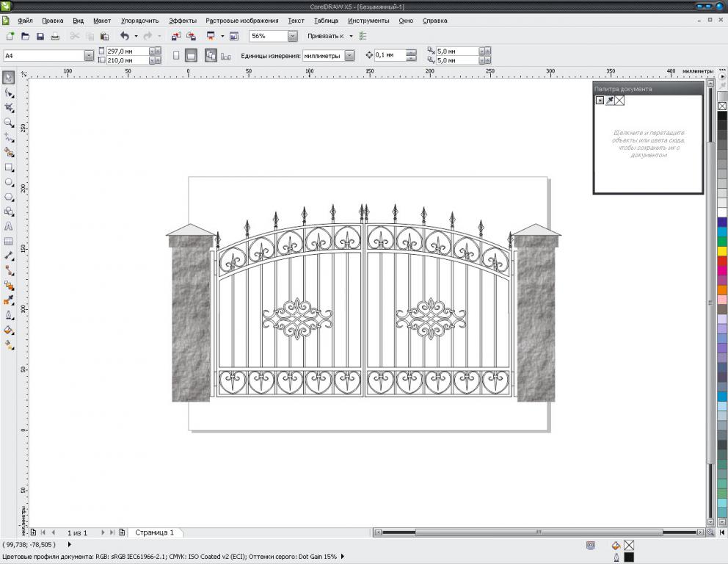Choose the Rectangle tool

tap(9, 167)
